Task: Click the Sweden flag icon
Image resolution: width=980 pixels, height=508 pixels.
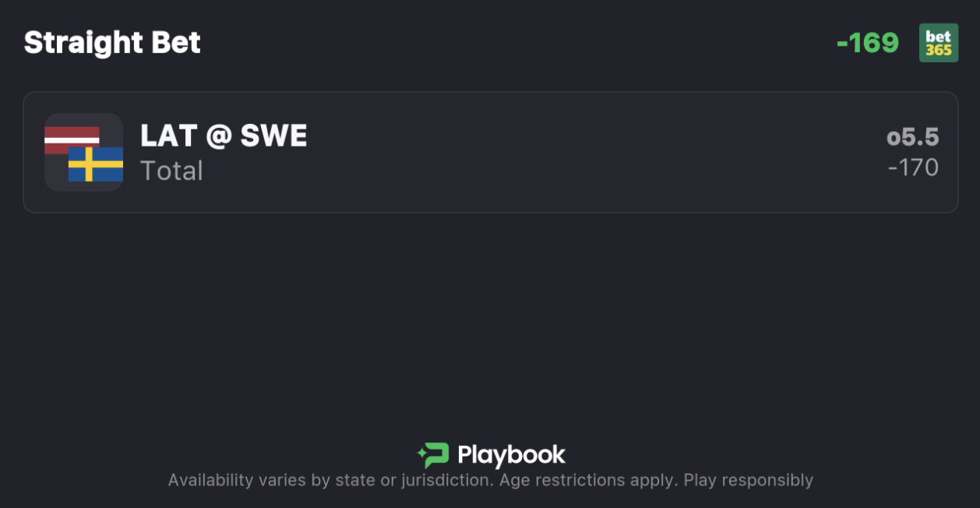Action: 97,164
